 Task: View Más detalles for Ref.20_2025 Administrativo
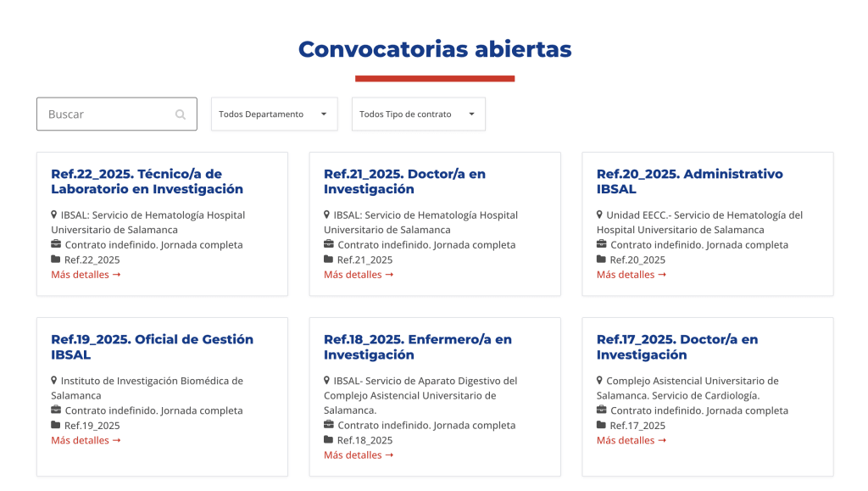click(x=632, y=275)
